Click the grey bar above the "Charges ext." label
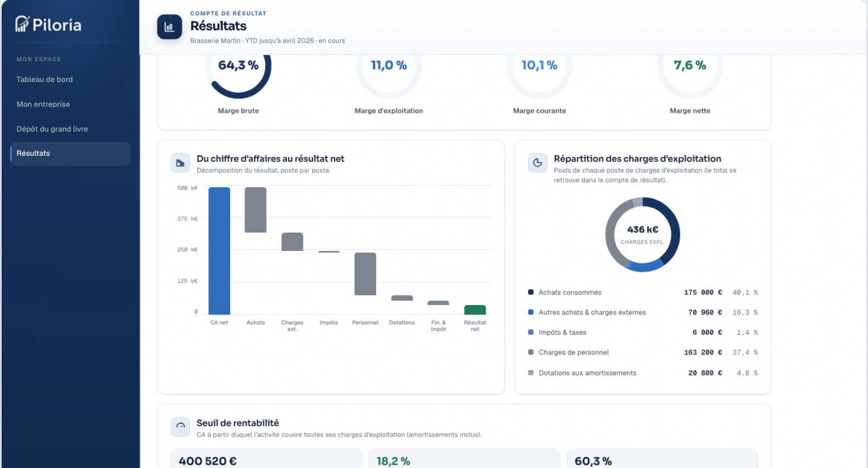Screen dimensions: 868x468 click(292, 242)
